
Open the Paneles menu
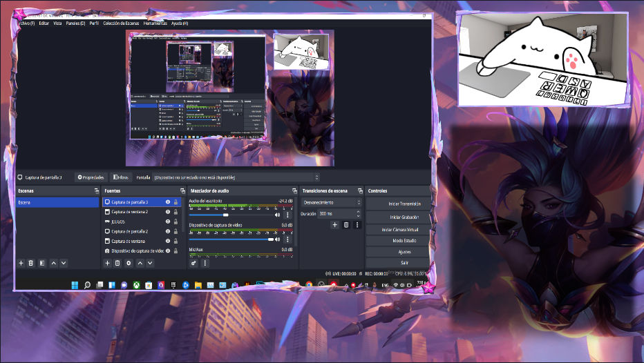[75, 23]
